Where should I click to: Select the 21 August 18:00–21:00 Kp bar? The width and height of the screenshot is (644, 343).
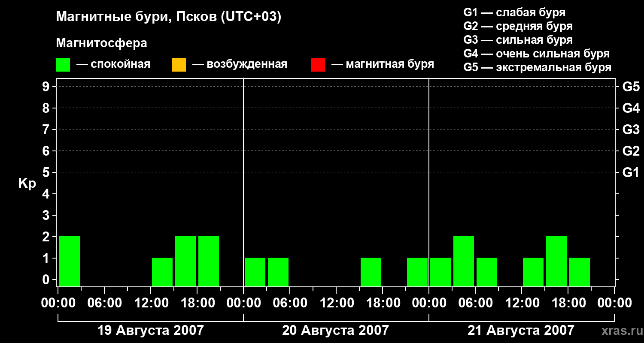[580, 272]
